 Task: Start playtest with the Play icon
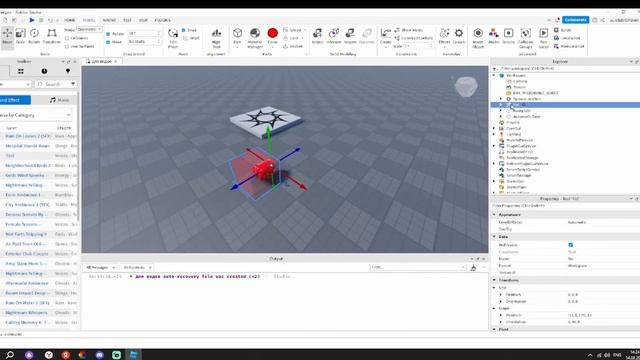click(32, 20)
